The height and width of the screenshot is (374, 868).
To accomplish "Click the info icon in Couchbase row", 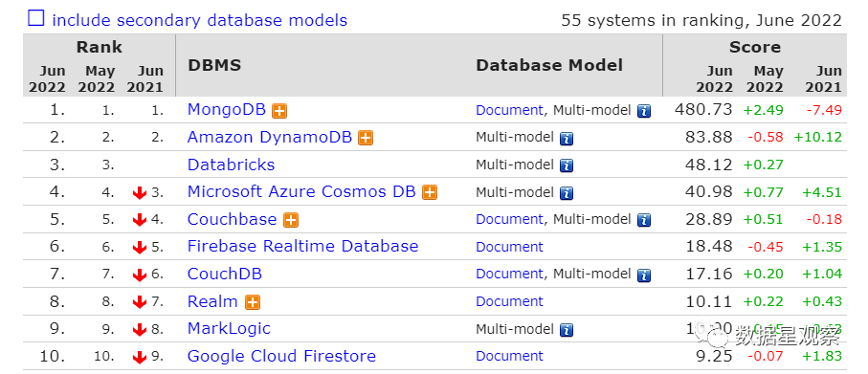I will click(643, 220).
